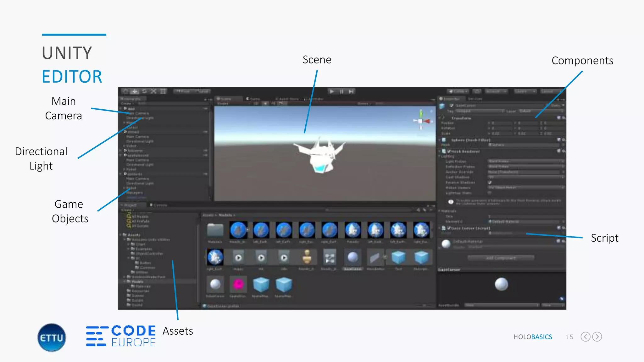Open the Gizmos dropdown in Scene view
This screenshot has height=362, width=644.
coord(364,103)
